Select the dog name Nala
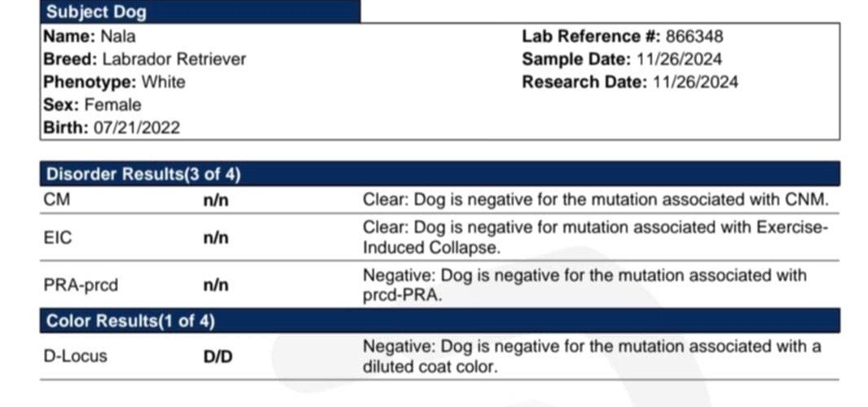 click(118, 37)
